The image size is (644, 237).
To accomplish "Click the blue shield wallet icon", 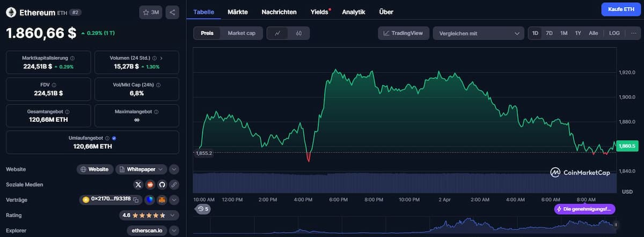I will (x=150, y=199).
